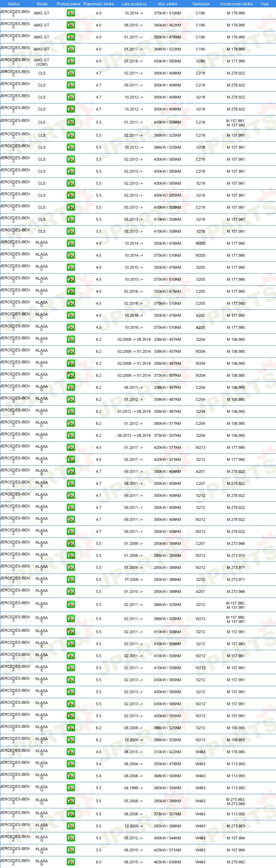The image size is (276, 868).
Task: Click the 'M 176.980' engine code cell
Action: click(236, 752)
